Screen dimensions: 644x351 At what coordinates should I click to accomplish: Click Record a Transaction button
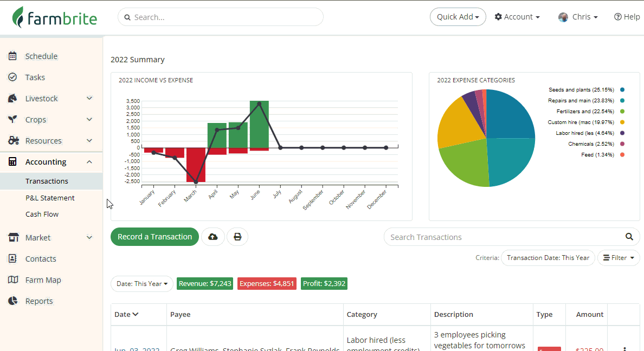click(x=155, y=237)
